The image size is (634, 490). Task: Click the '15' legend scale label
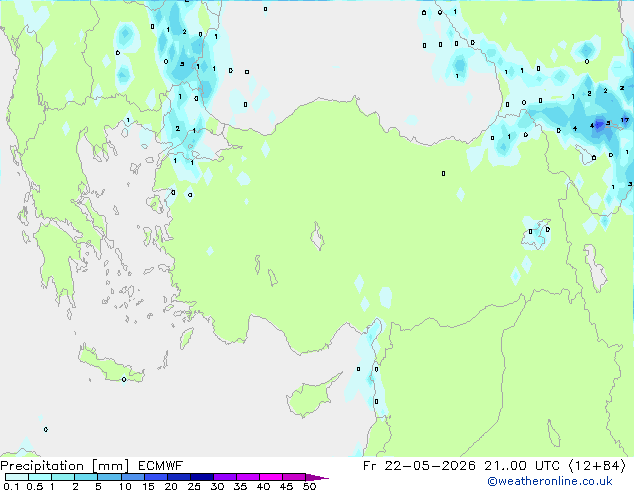(x=148, y=486)
